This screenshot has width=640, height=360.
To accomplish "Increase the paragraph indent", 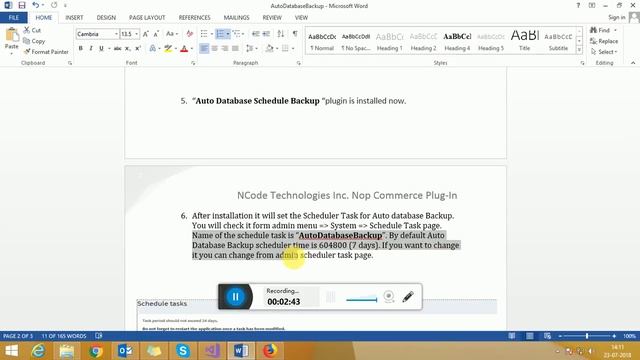I will 266,34.
